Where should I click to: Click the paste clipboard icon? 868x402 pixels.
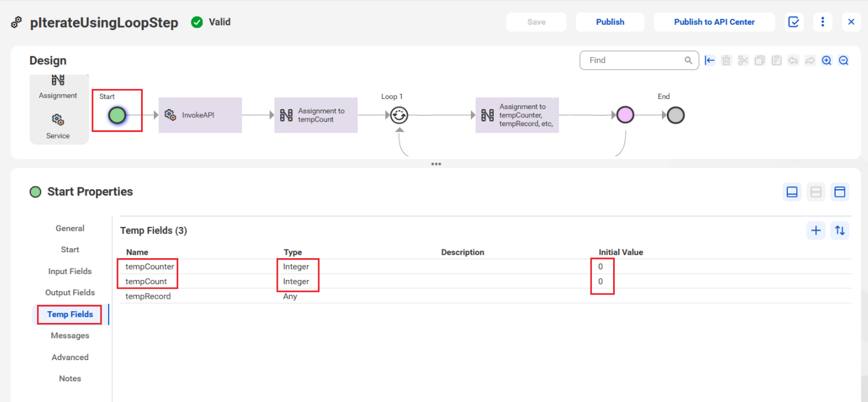coord(777,60)
